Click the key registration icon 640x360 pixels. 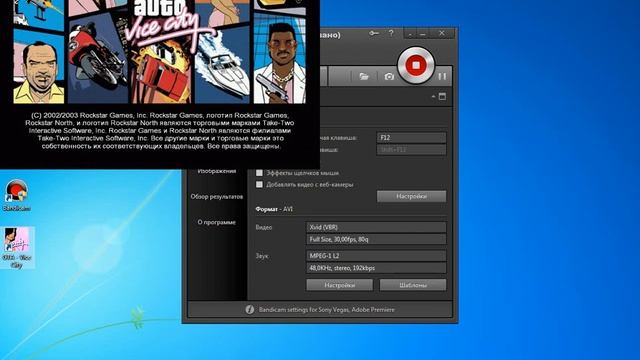[x=374, y=33]
